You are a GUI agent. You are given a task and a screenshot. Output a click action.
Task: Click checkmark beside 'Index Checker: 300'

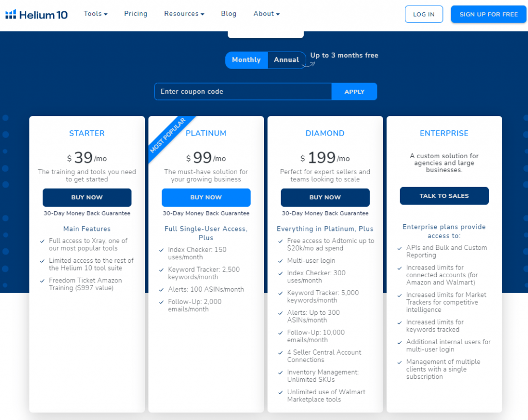(x=280, y=274)
